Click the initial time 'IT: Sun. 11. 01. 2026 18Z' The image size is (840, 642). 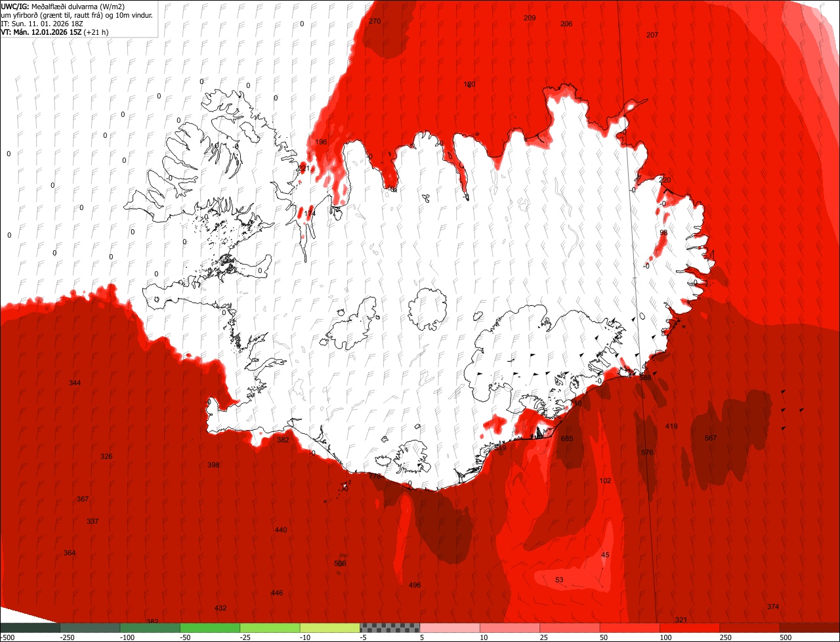43,23
